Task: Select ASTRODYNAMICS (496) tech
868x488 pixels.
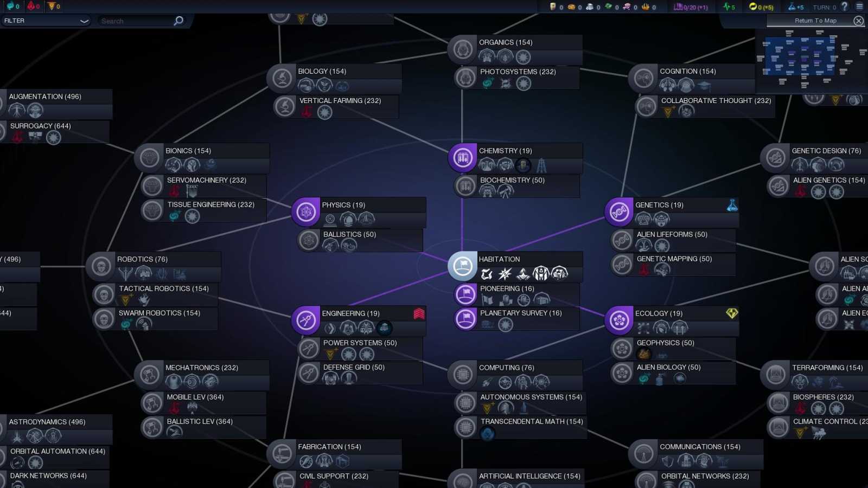Action: pyautogui.click(x=56, y=429)
